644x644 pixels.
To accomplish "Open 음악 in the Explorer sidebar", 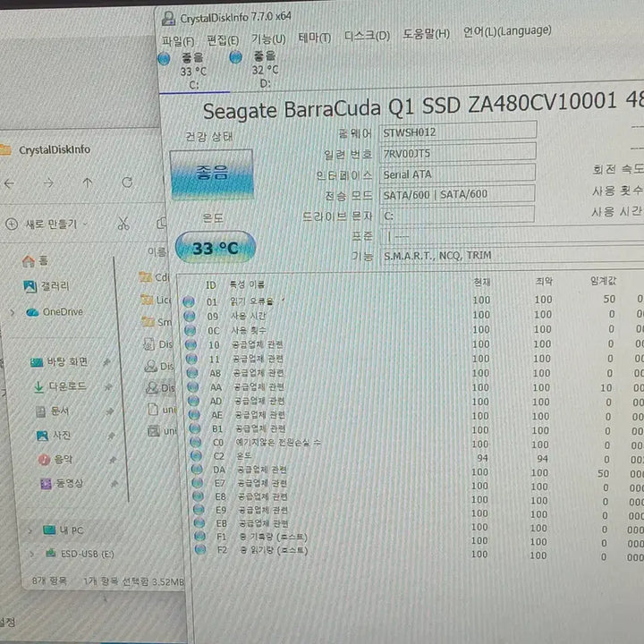I will tap(55, 459).
